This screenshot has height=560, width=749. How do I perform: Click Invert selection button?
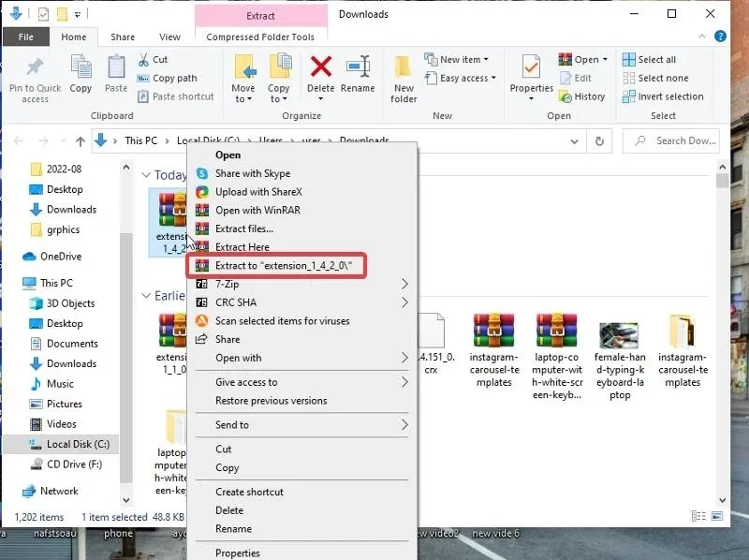(x=663, y=96)
